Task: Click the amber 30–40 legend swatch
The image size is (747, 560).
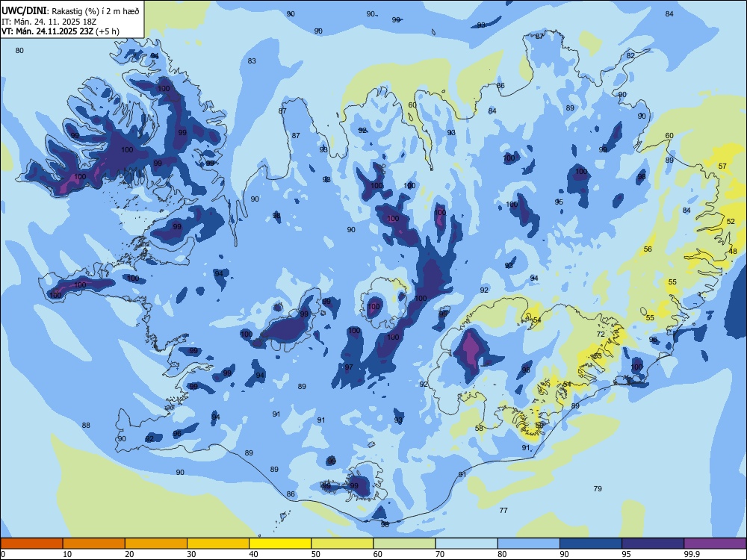Action: coord(218,544)
